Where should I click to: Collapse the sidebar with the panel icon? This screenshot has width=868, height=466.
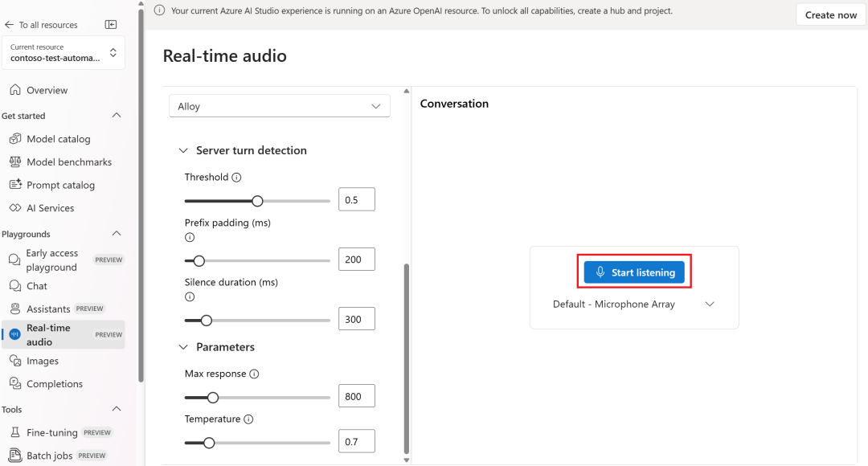coord(111,24)
